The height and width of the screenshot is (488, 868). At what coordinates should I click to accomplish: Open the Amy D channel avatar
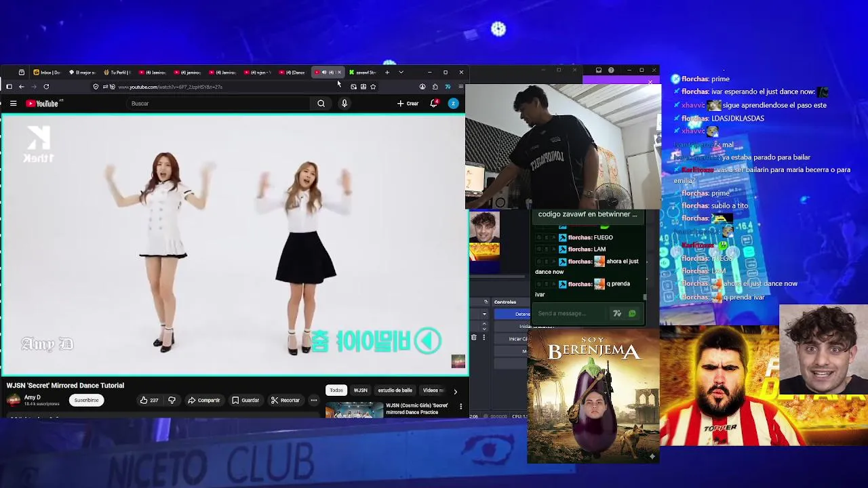pyautogui.click(x=14, y=401)
